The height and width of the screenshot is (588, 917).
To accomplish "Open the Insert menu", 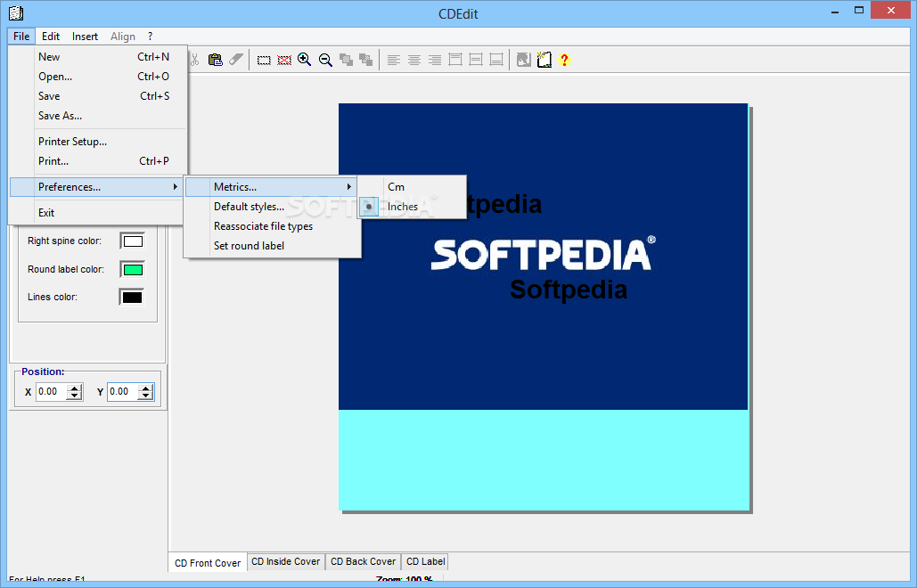I will coord(85,37).
